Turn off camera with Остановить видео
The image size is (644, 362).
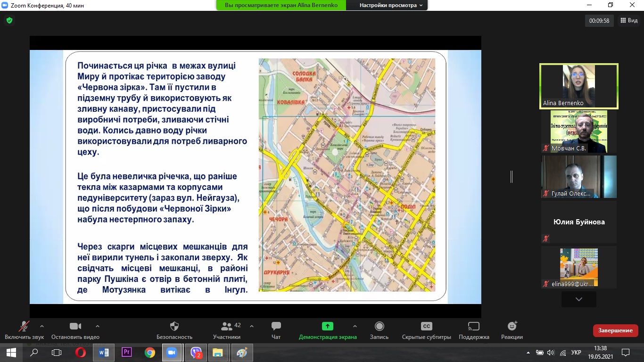pos(75,327)
